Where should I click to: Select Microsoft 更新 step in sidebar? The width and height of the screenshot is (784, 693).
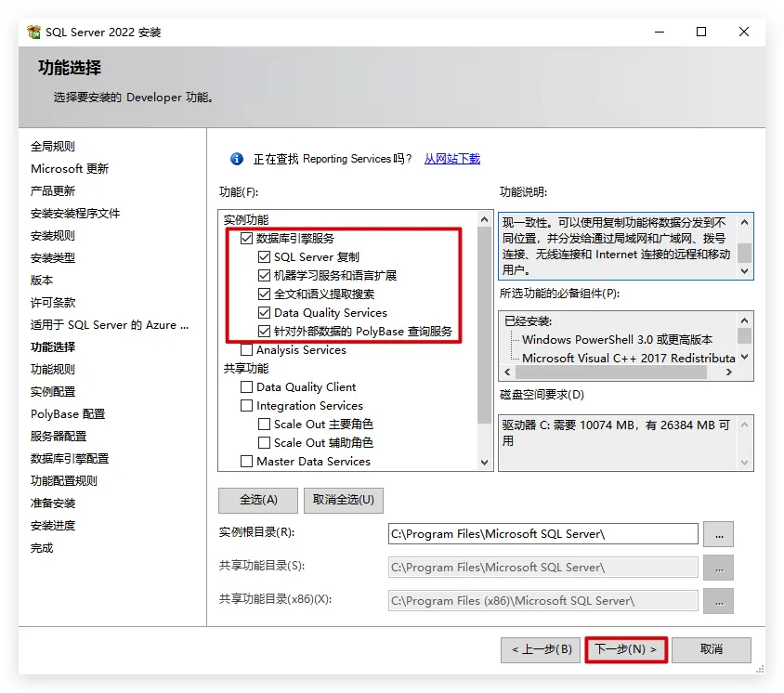70,168
